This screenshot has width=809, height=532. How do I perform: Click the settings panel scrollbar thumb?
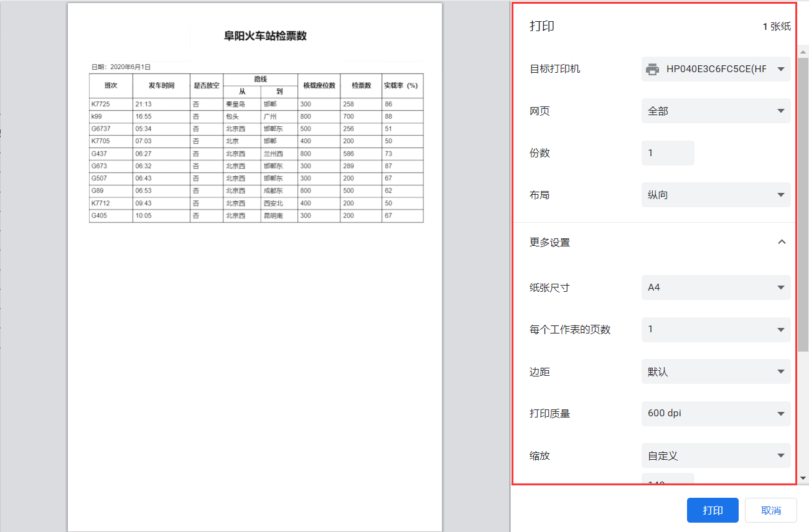tap(803, 204)
